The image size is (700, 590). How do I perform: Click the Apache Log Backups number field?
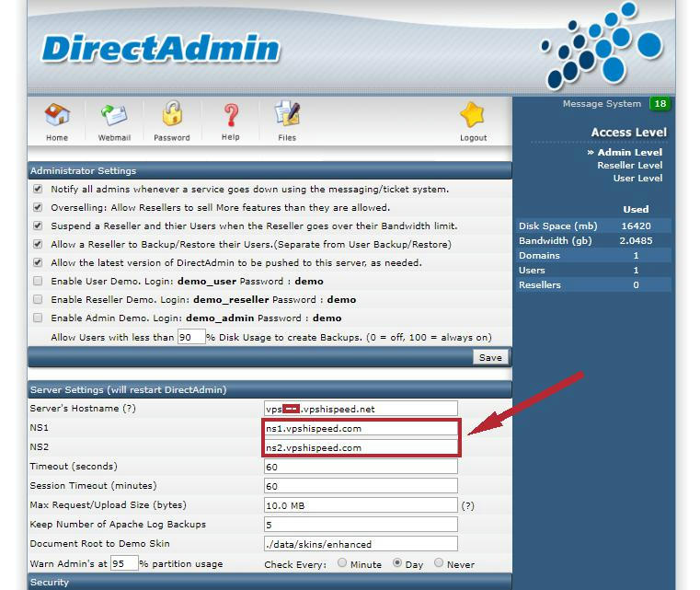coord(361,525)
